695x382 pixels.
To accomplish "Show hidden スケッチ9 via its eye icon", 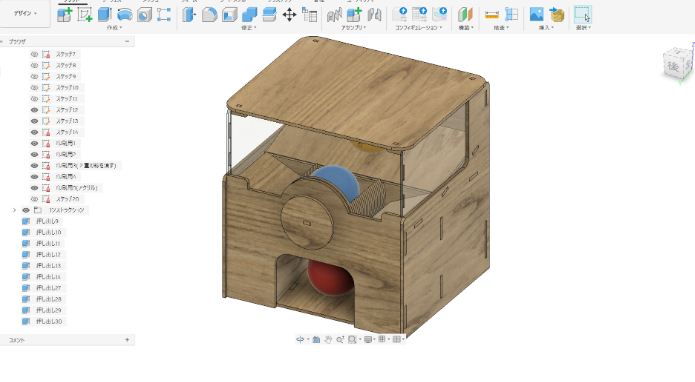I will point(35,76).
